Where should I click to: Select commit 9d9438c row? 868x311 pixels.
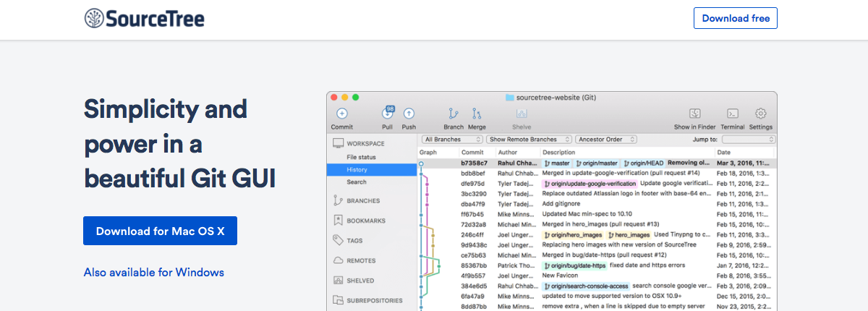tap(597, 244)
